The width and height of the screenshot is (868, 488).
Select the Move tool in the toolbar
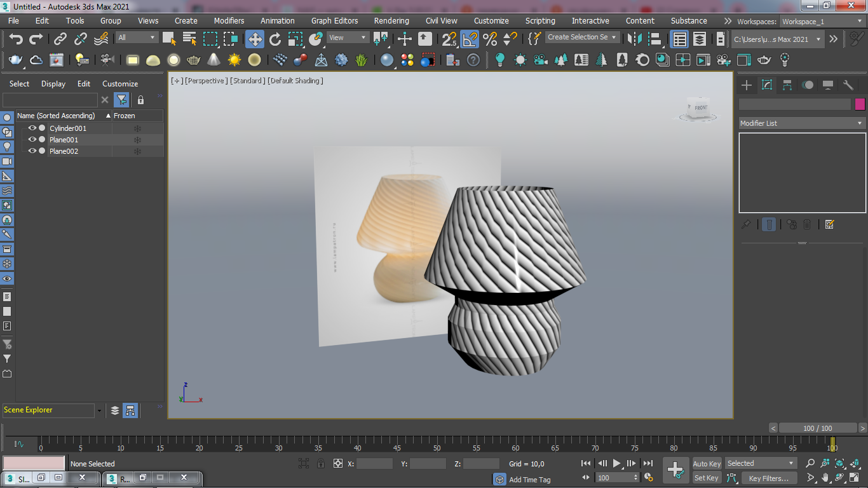(255, 39)
